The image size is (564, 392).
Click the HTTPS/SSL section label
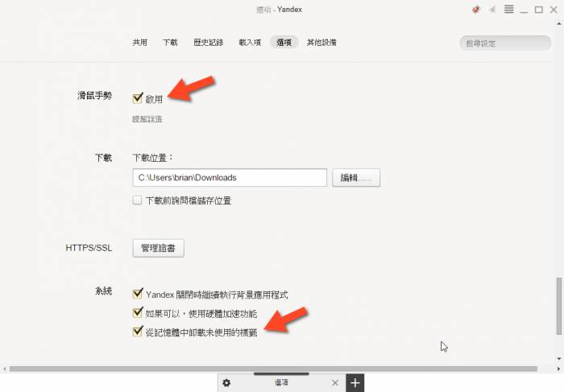tap(89, 248)
